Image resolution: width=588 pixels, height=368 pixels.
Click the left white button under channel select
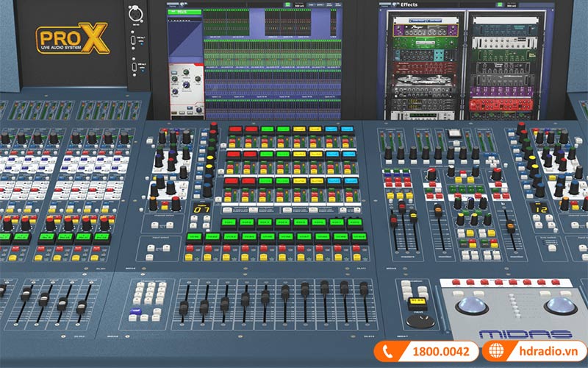click(x=154, y=225)
